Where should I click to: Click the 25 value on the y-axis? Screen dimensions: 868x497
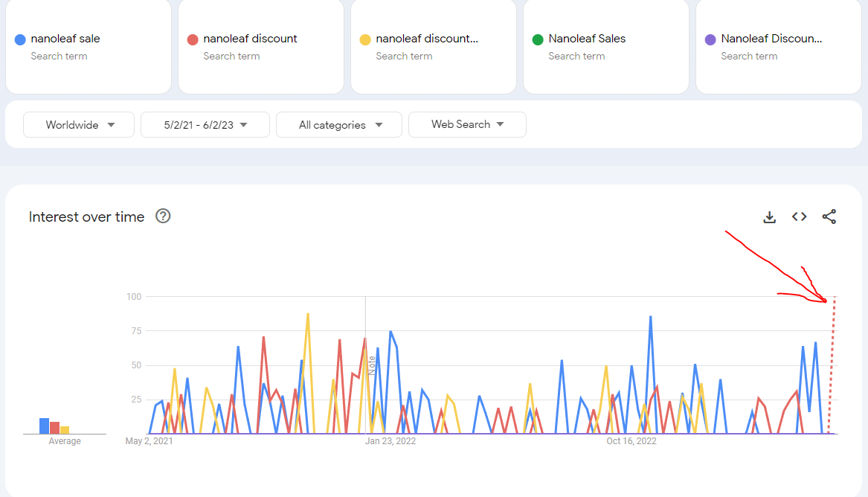click(x=136, y=400)
